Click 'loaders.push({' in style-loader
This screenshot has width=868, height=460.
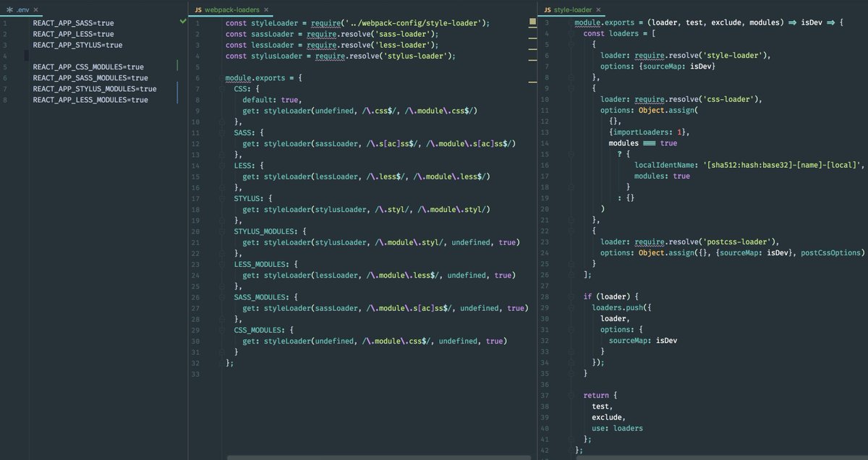click(622, 308)
